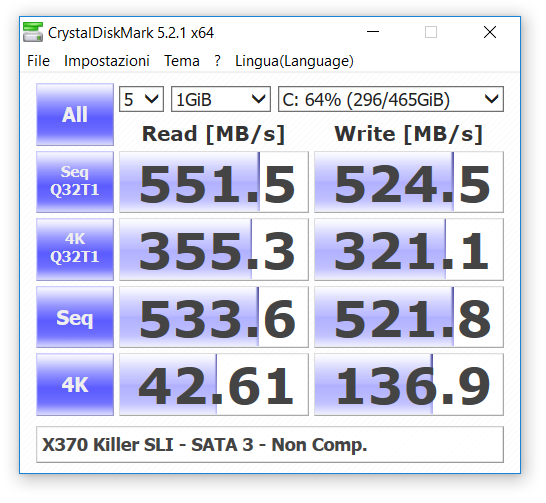Select the Seq Q32T1 write value 524.5
The width and height of the screenshot is (546, 503).
coord(409,182)
